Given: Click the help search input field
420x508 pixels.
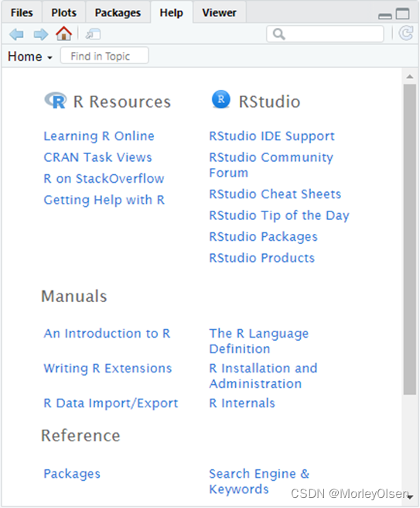Looking at the screenshot, I should coord(325,34).
